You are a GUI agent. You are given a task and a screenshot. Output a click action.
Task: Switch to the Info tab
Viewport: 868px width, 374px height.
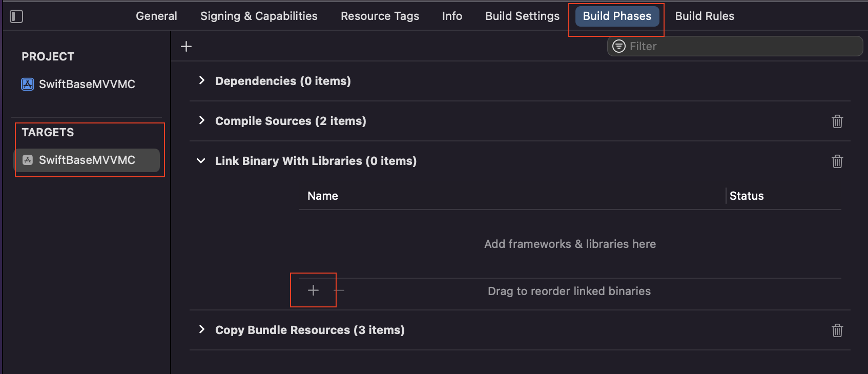click(x=452, y=16)
